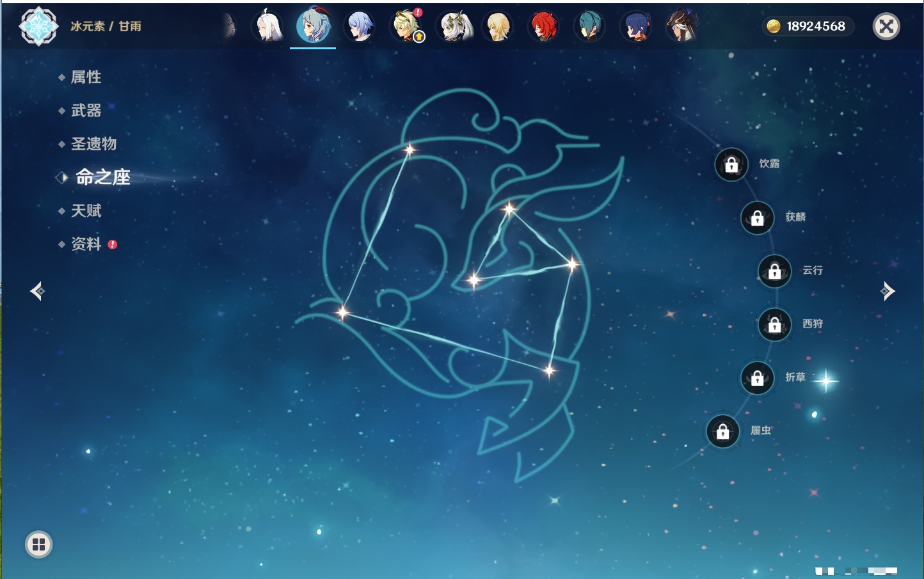Select the red-haired character avatar
The height and width of the screenshot is (579, 924).
pos(543,27)
